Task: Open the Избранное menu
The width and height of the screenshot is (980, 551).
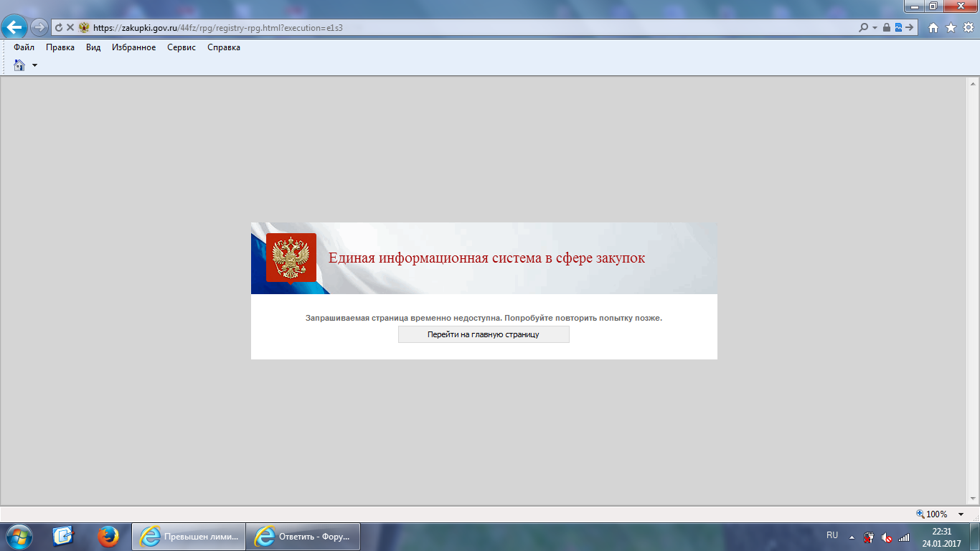Action: [x=133, y=47]
